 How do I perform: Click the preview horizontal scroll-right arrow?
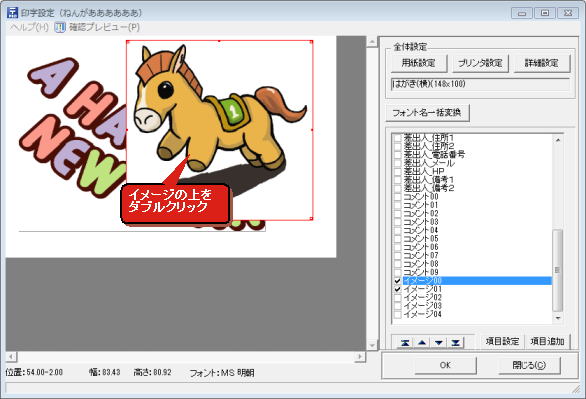360,357
